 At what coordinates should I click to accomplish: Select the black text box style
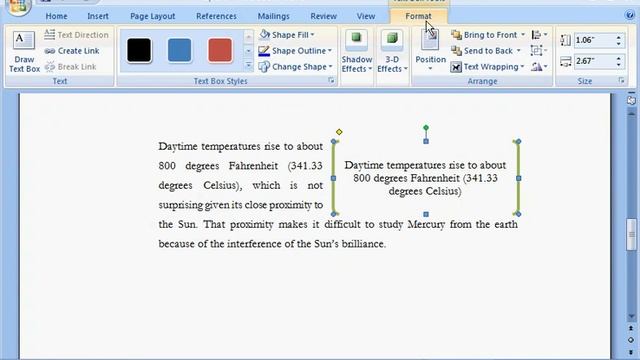point(139,50)
